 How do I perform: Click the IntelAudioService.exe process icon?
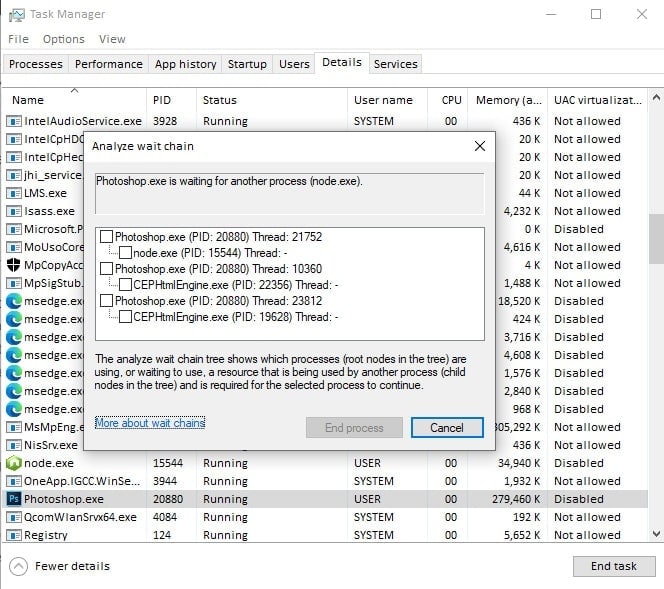[x=14, y=122]
